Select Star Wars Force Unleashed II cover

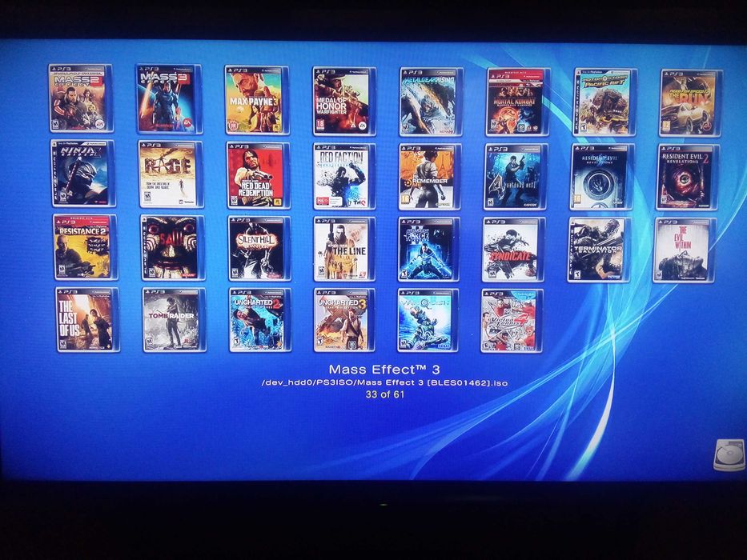point(429,250)
